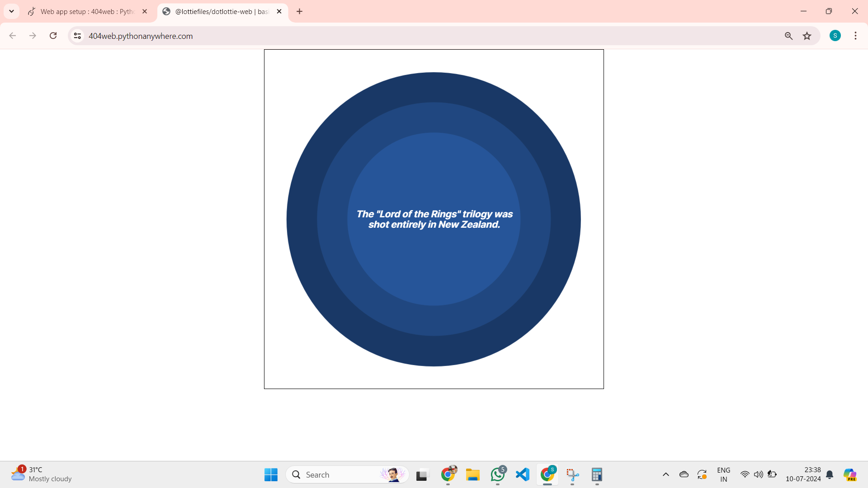
Task: Open the Chrome profile avatar
Action: click(x=835, y=36)
